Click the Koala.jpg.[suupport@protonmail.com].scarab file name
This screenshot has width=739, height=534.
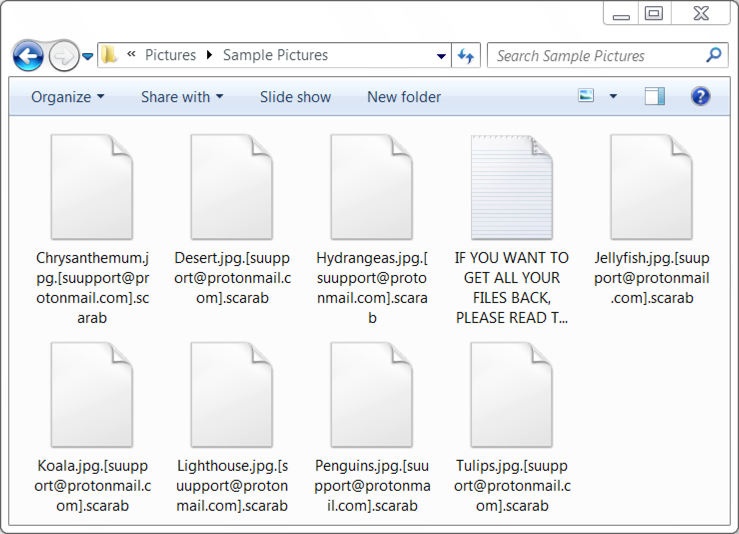92,486
